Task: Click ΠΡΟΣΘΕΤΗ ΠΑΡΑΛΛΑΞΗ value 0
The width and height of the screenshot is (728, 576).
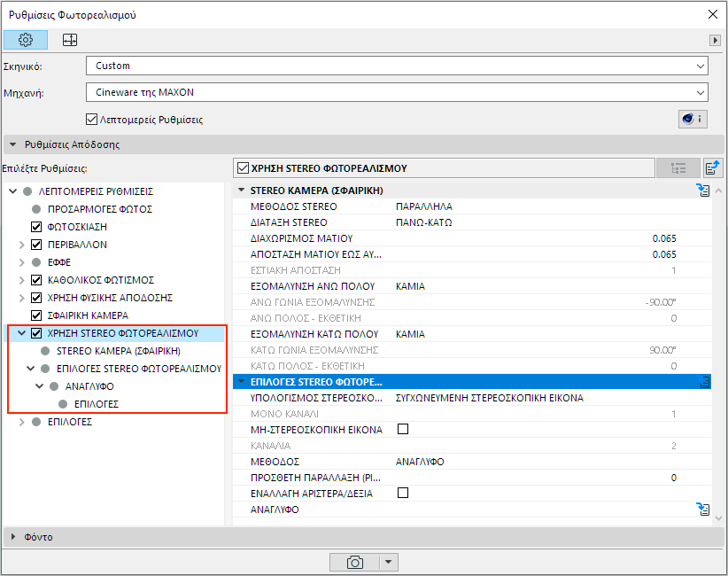Action: click(673, 478)
